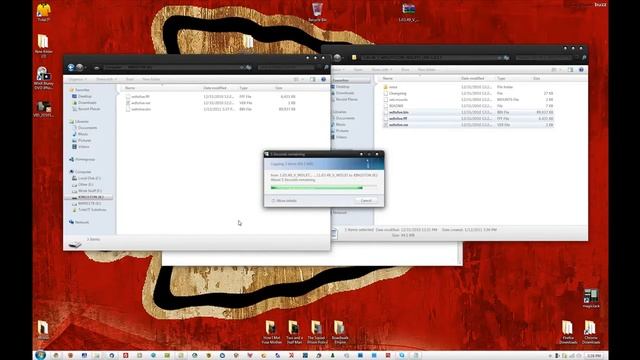Click Help icon in KINGSTON drive window toolbar
The image size is (640, 360).
point(323,79)
